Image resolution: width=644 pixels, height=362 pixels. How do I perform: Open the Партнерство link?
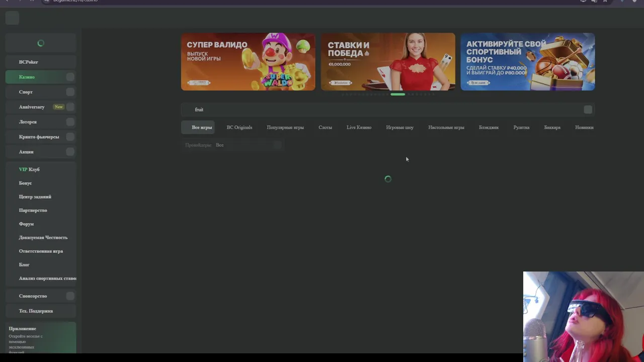33,210
